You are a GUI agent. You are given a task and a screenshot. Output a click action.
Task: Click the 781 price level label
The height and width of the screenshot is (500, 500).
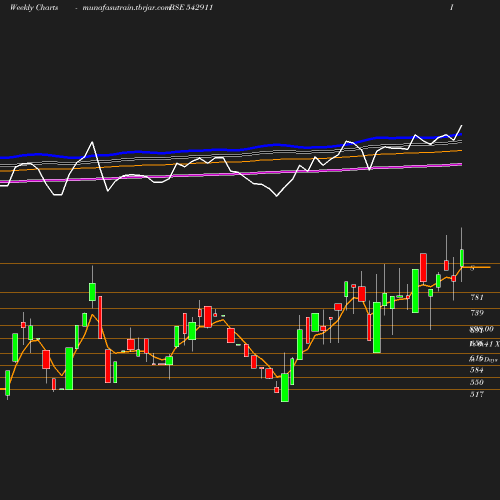point(477,297)
